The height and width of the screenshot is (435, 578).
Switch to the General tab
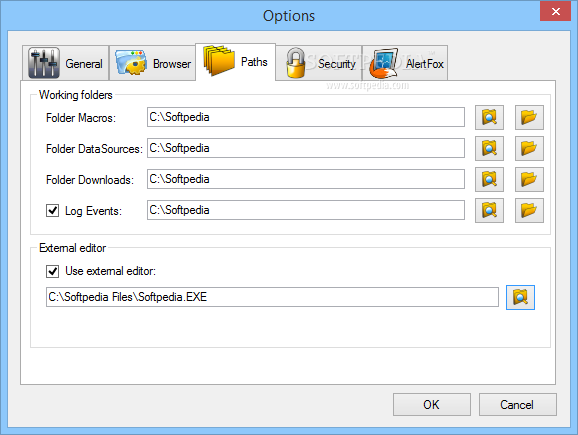66,63
